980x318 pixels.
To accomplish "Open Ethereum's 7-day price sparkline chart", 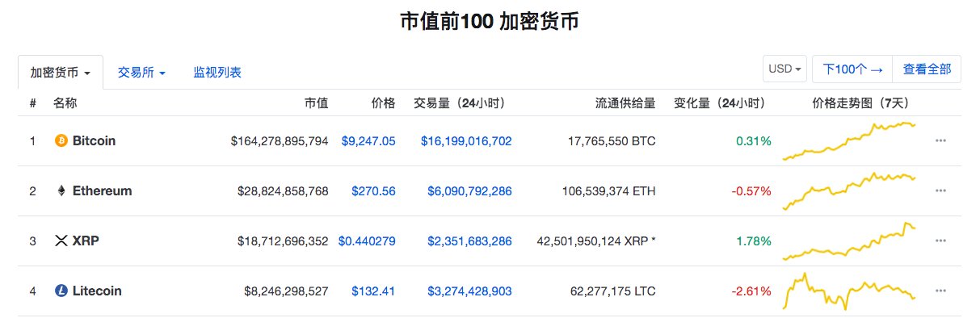I will (849, 191).
